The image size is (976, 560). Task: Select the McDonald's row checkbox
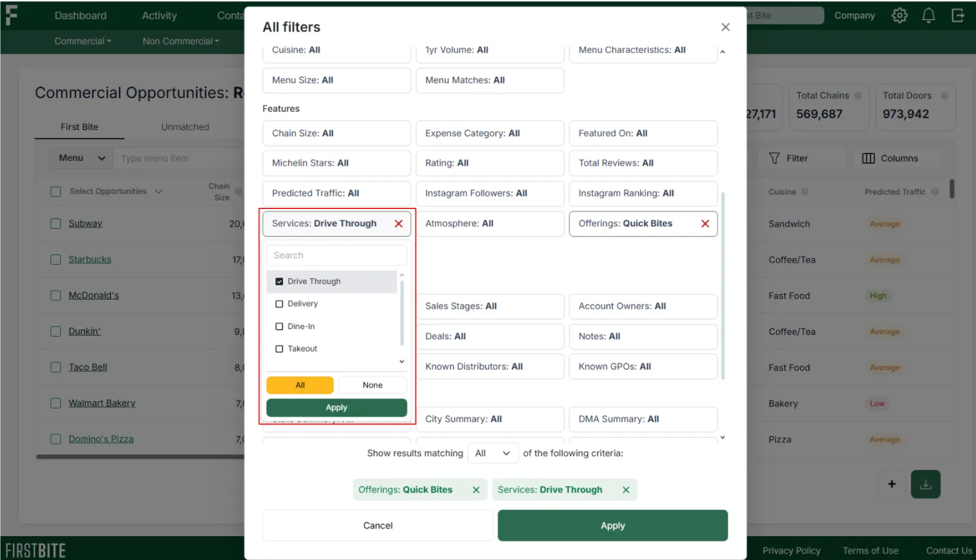pyautogui.click(x=56, y=296)
